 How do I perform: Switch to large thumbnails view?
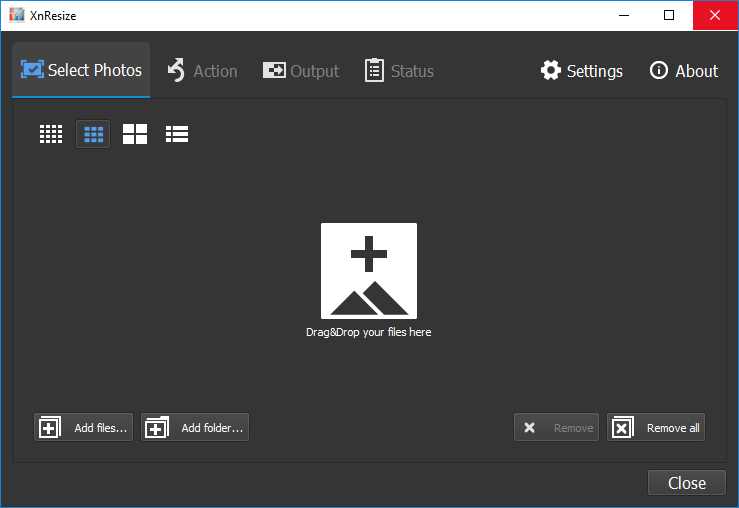(135, 134)
